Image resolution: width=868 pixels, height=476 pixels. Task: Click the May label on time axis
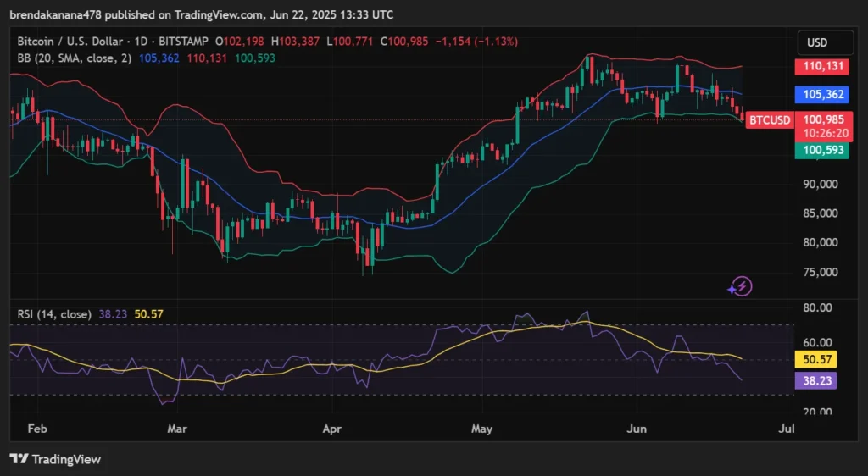(481, 429)
